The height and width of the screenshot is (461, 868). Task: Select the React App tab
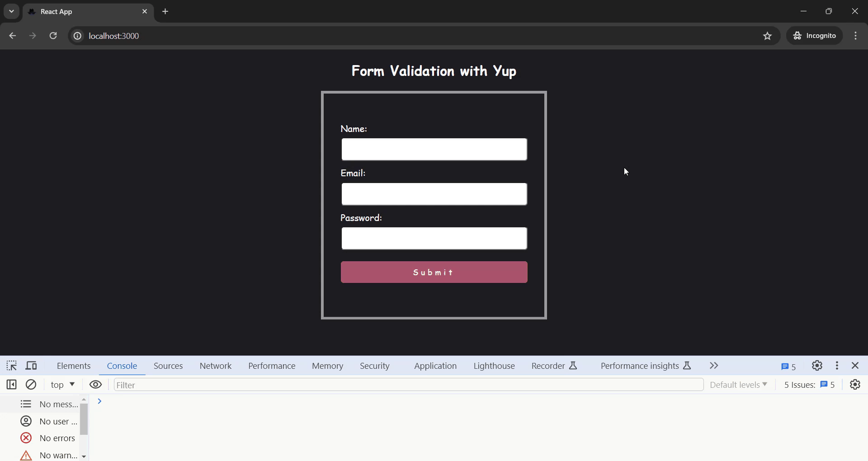tap(88, 11)
